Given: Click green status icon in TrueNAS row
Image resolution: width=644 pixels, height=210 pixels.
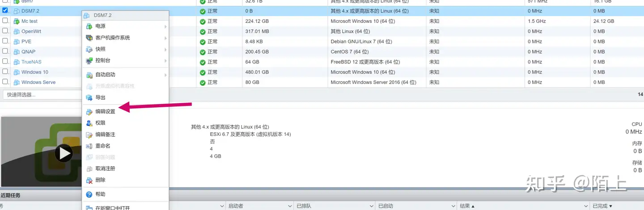Looking at the screenshot, I should pyautogui.click(x=203, y=62).
